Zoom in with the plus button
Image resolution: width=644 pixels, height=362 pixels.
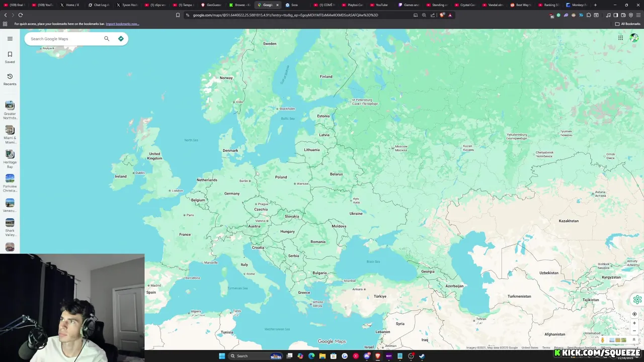(x=634, y=323)
